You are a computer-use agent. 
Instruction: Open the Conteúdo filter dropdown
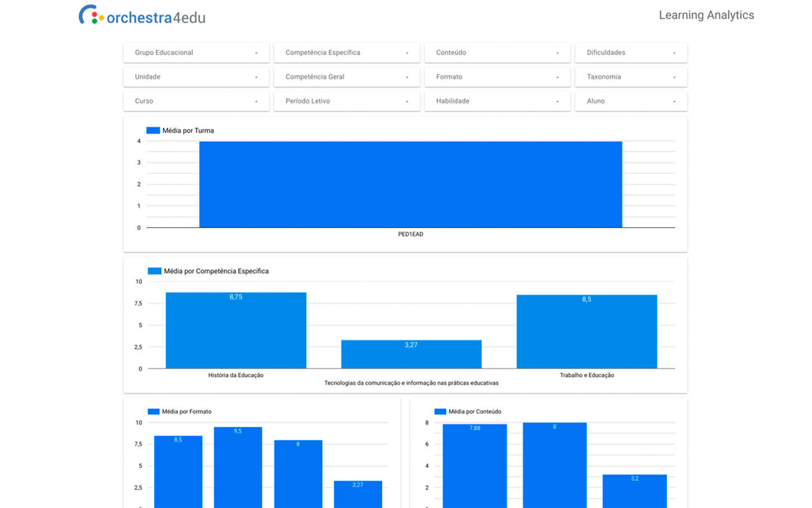click(x=497, y=53)
